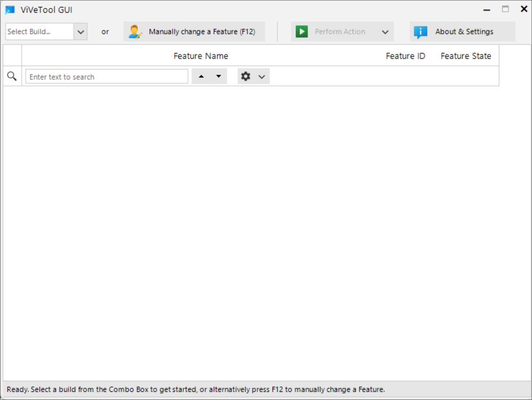Click the Ready status bar message
Image resolution: width=532 pixels, height=400 pixels.
[196, 389]
